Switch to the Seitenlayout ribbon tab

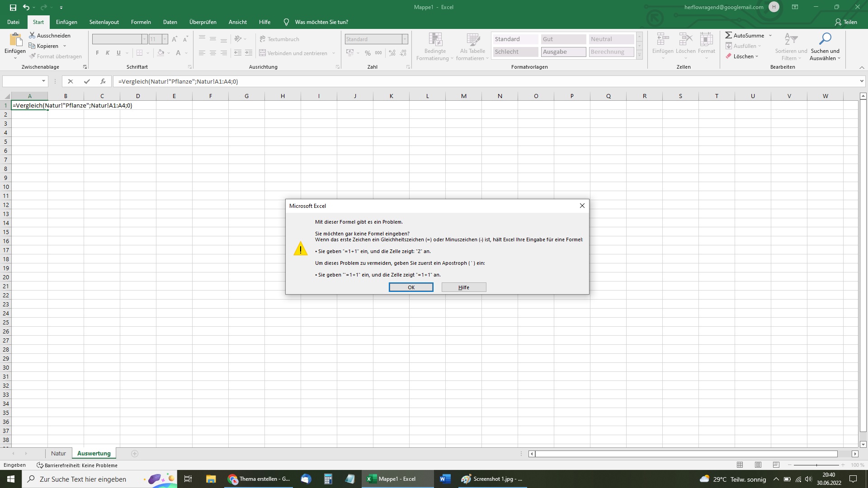pos(104,22)
